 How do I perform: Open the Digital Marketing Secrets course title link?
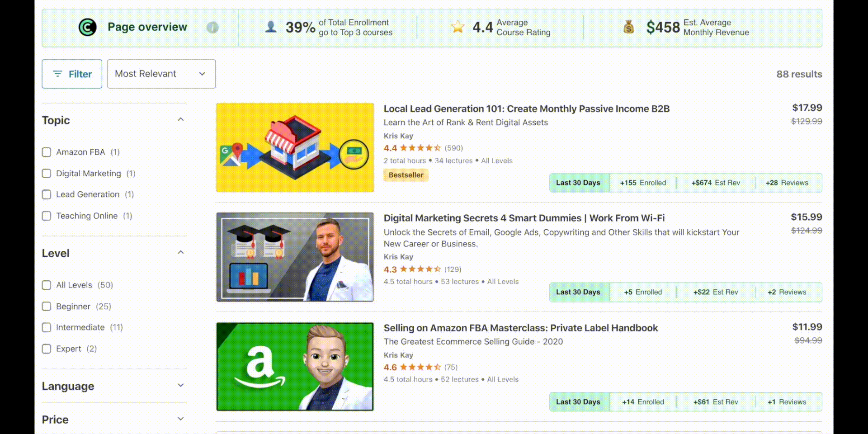click(x=524, y=218)
